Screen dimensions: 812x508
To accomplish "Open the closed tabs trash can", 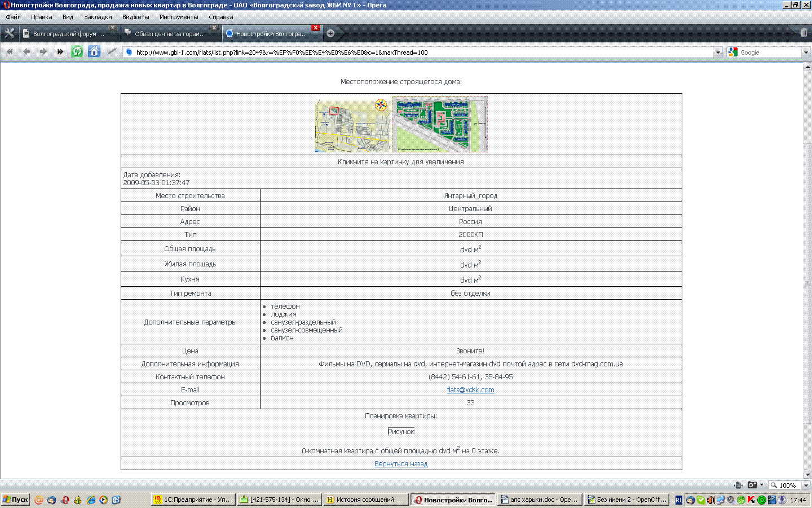I will coord(804,33).
